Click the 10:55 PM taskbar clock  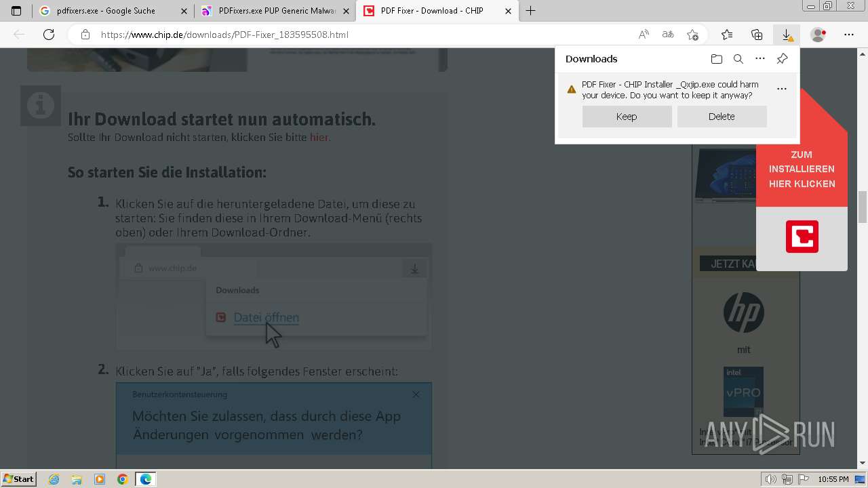pyautogui.click(x=833, y=479)
